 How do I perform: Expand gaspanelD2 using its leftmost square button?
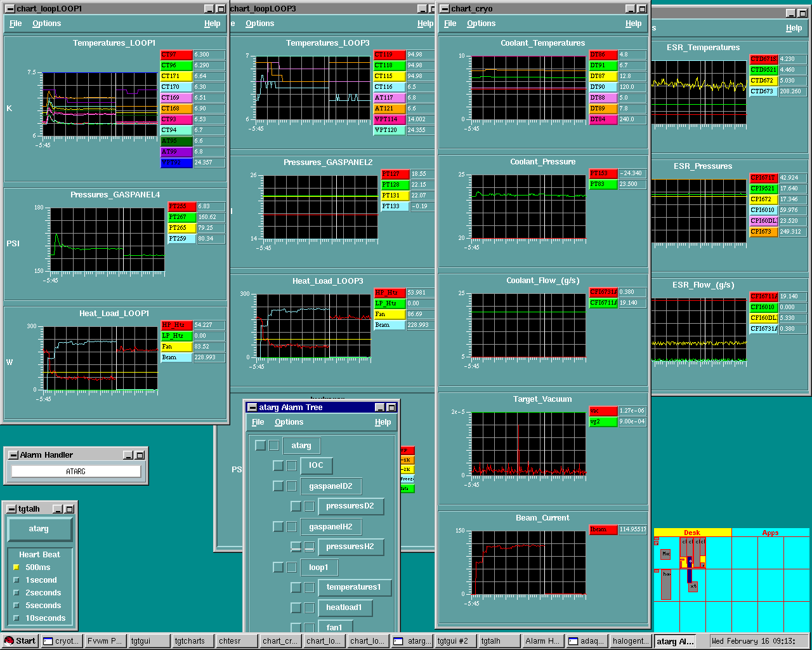(x=278, y=486)
